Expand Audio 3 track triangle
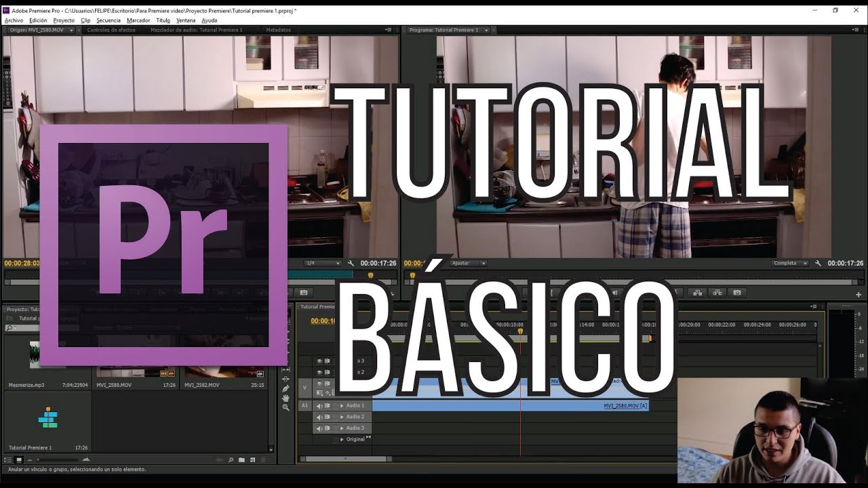This screenshot has width=868, height=488. (x=342, y=428)
